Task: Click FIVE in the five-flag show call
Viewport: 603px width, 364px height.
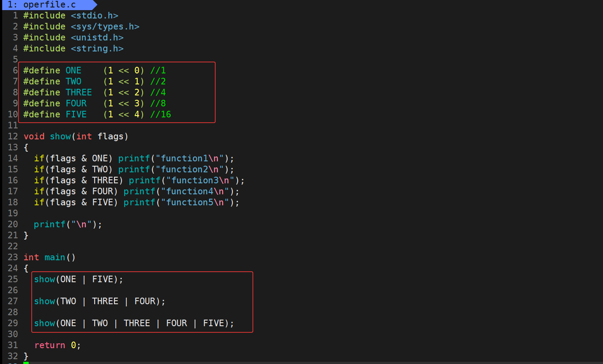Action: click(213, 324)
